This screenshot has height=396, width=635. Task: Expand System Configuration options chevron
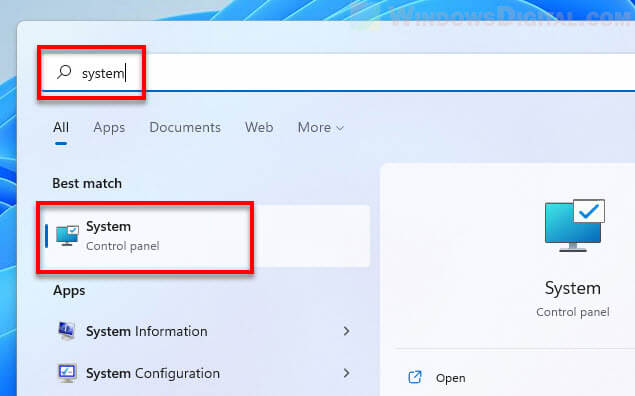[346, 373]
